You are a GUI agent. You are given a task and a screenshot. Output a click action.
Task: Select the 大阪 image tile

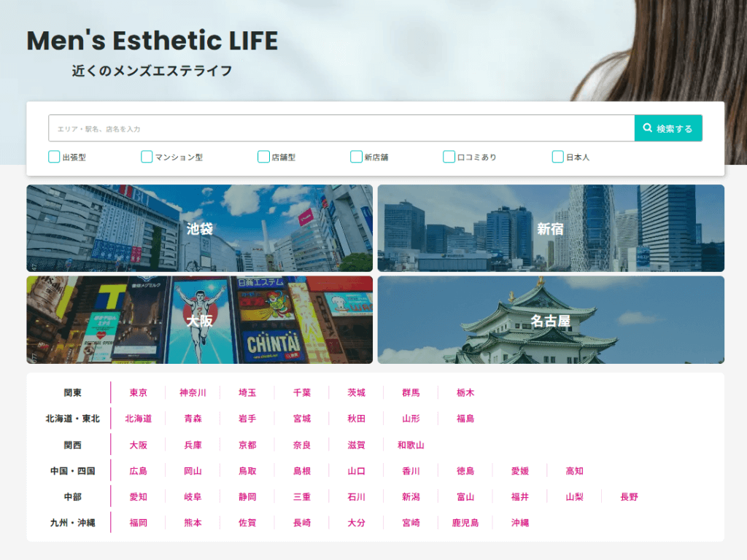(199, 320)
